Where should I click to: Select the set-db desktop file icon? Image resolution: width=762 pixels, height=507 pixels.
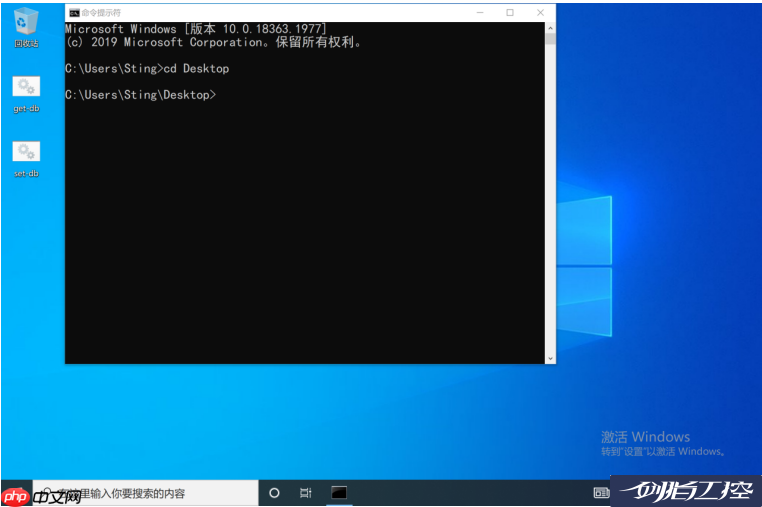(x=26, y=159)
